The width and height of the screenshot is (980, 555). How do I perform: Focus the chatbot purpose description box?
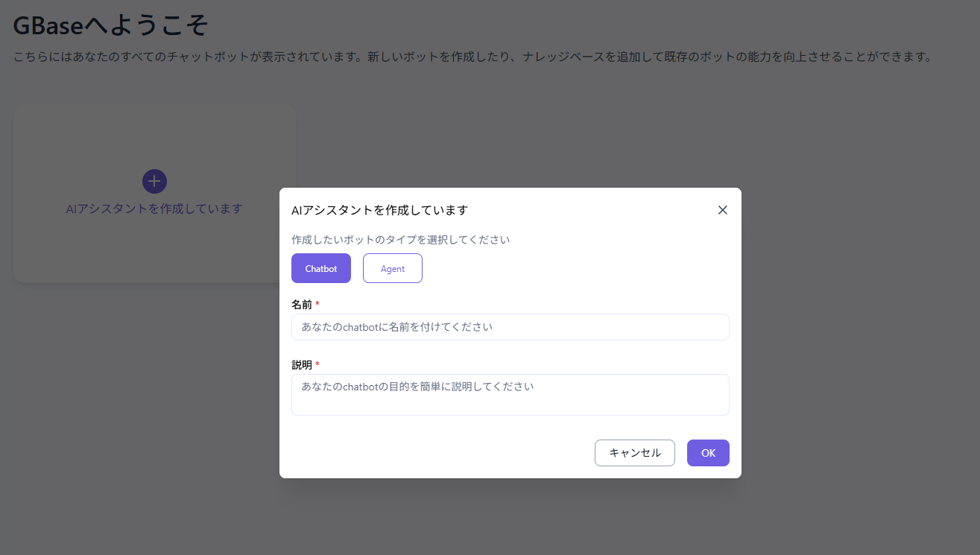(x=510, y=394)
